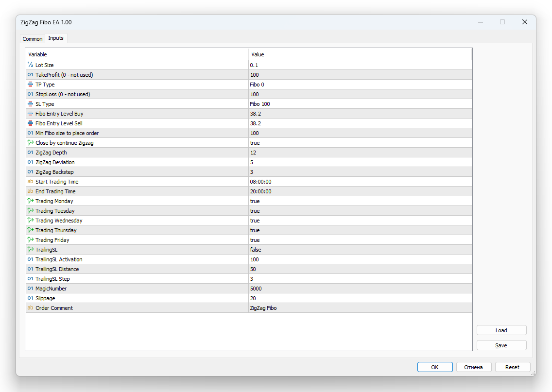Click the flag icon next to TrailingSL

click(x=30, y=249)
